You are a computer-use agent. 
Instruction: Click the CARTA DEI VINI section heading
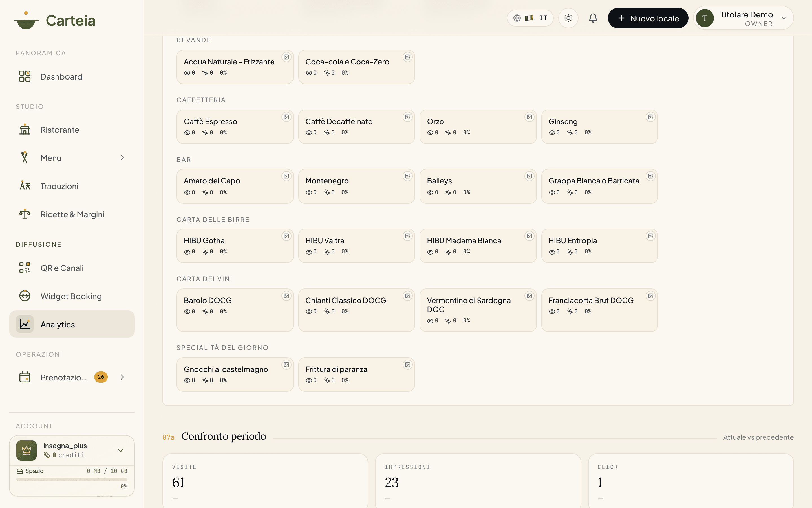click(x=204, y=279)
